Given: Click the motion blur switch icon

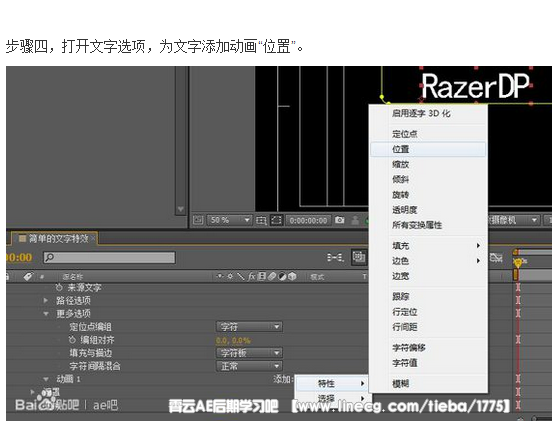Looking at the screenshot, I should point(271,276).
